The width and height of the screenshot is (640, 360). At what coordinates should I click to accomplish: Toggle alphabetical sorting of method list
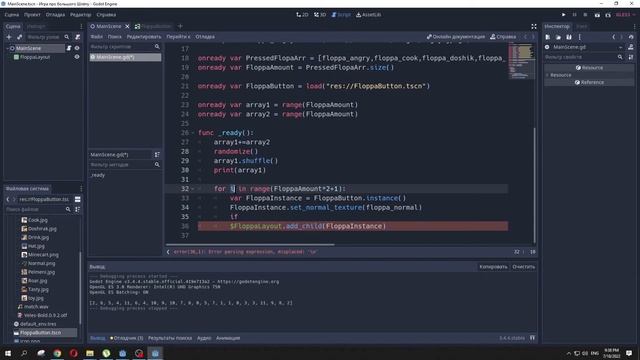tap(157, 155)
